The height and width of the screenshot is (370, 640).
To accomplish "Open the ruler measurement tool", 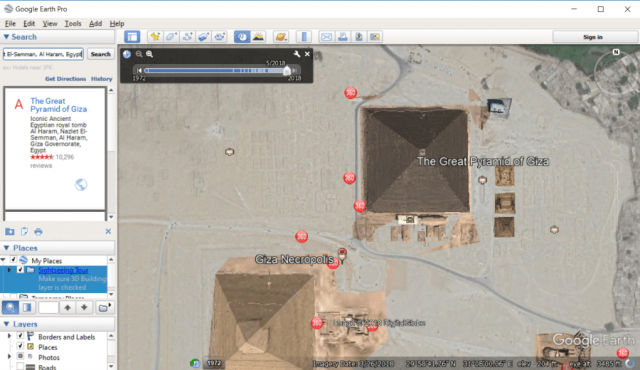I will (x=304, y=37).
